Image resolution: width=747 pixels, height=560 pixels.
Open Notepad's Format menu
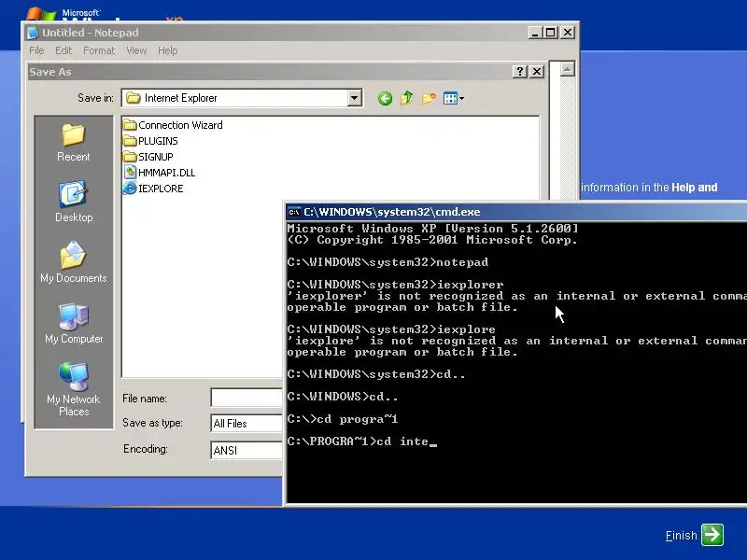pyautogui.click(x=99, y=50)
